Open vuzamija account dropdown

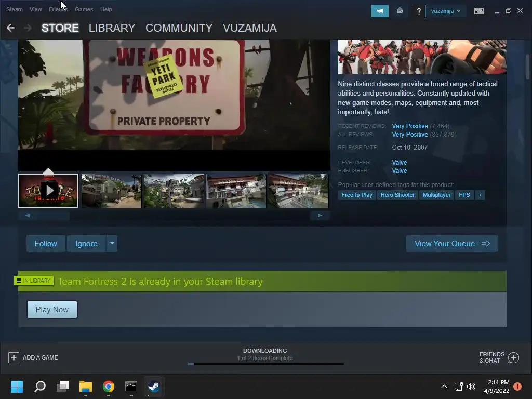445,11
